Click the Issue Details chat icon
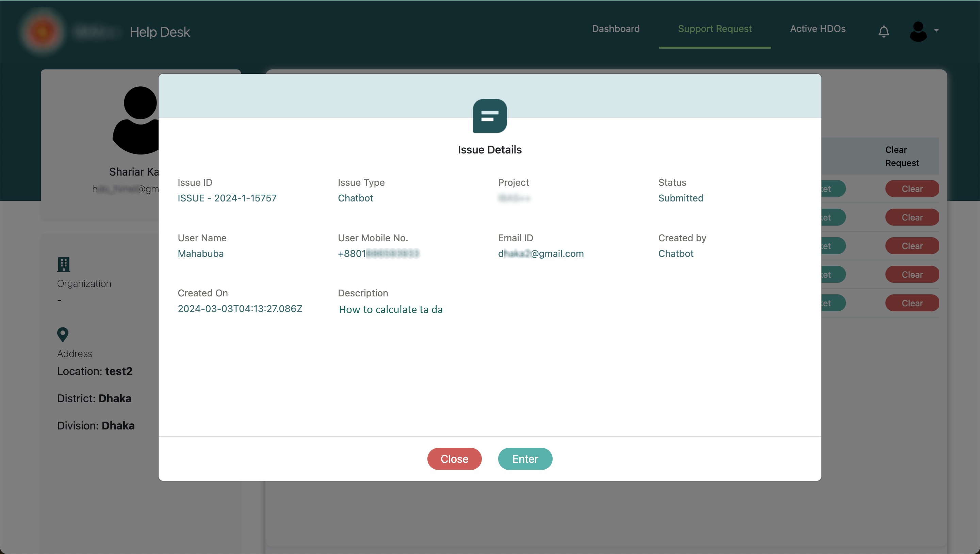 (x=490, y=116)
